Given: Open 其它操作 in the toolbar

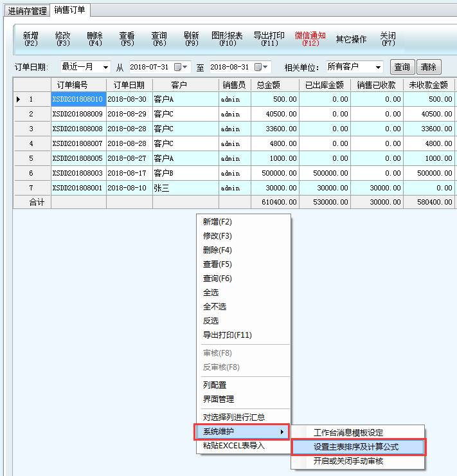Looking at the screenshot, I should [x=351, y=39].
